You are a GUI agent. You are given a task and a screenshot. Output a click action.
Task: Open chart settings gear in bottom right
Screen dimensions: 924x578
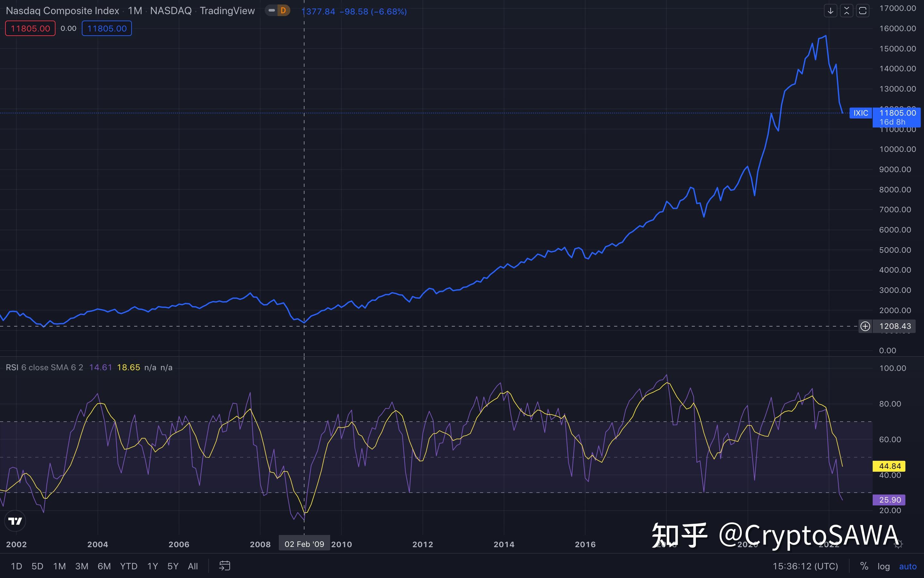click(x=898, y=544)
